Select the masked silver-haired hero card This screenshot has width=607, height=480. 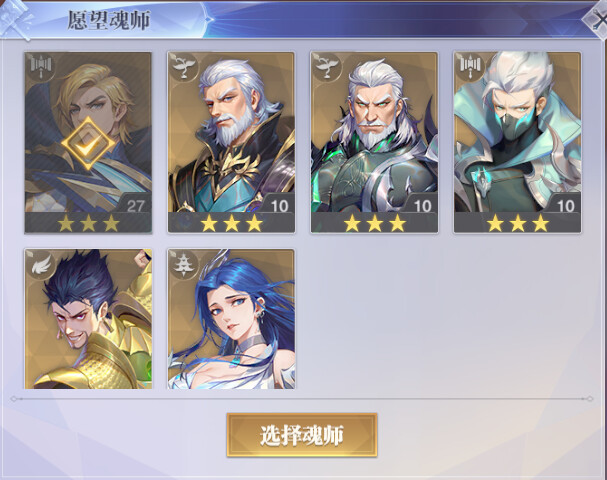click(x=517, y=143)
